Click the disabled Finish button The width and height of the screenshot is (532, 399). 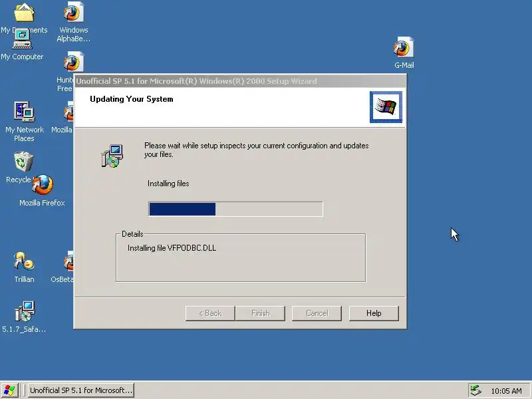pyautogui.click(x=260, y=313)
